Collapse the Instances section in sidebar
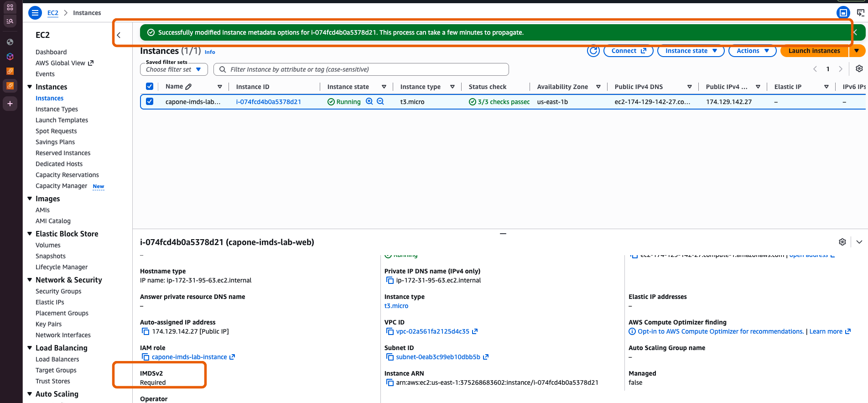Viewport: 868px width, 403px height. click(30, 87)
